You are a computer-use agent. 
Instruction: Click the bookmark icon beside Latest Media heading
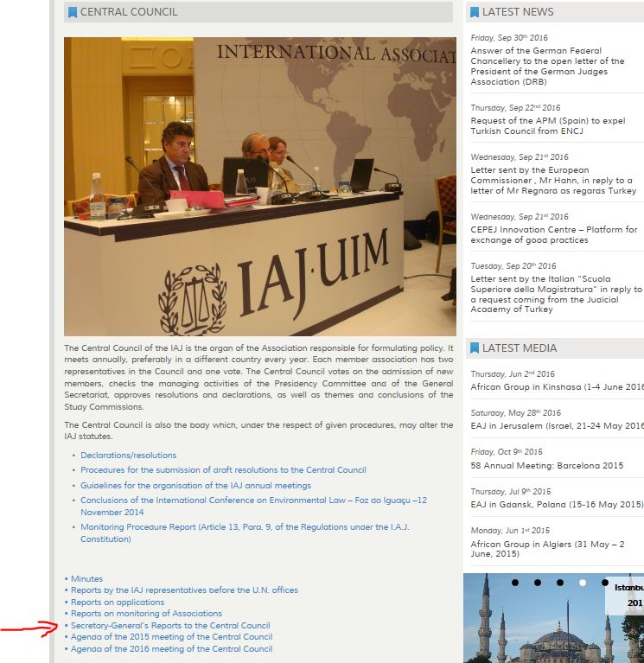[475, 348]
